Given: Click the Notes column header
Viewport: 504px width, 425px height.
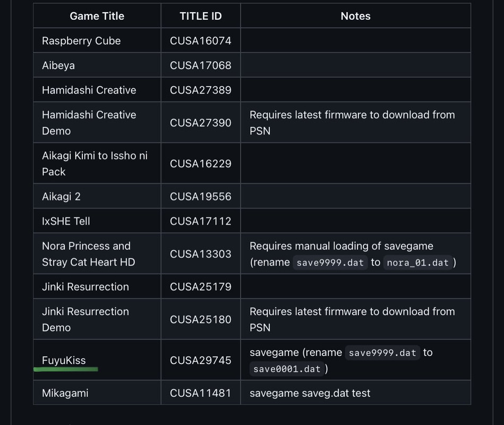Looking at the screenshot, I should [x=355, y=16].
